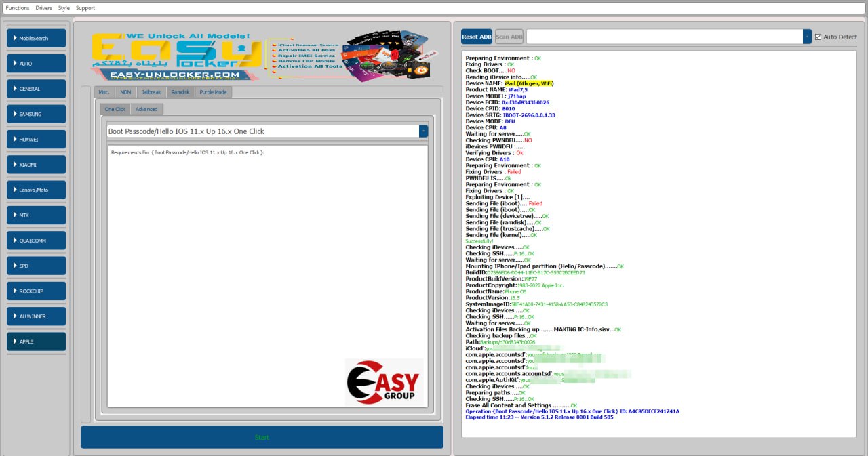Click the 'Elapsed time 11:23' version line
Screen dimensions: 868x456
[x=539, y=418]
